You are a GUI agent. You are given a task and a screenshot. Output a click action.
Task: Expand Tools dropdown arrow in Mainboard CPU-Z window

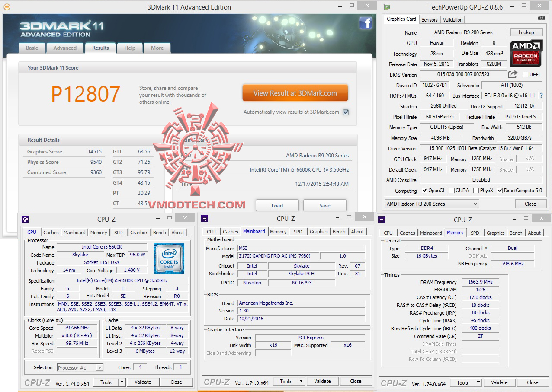pyautogui.click(x=301, y=382)
